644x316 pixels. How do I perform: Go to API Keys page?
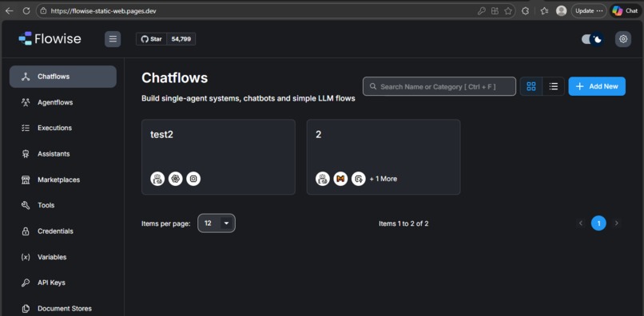[63, 282]
